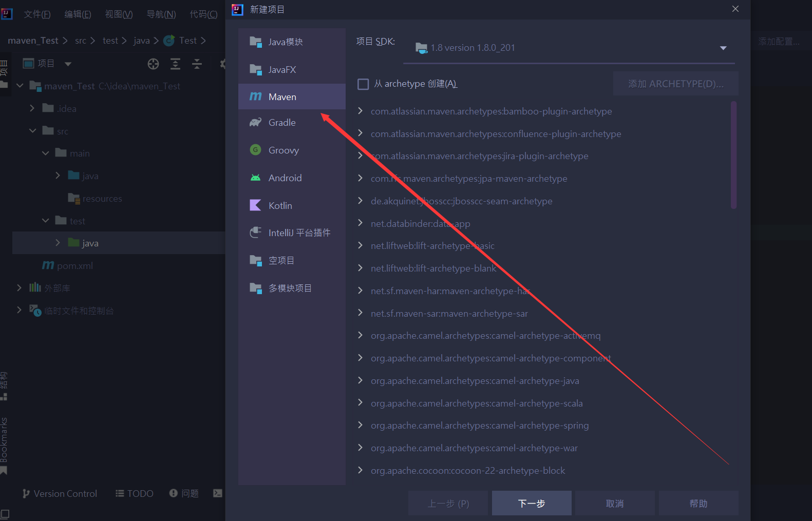812x521 pixels.
Task: Select the 多模块项目 folder icon
Action: 255,288
